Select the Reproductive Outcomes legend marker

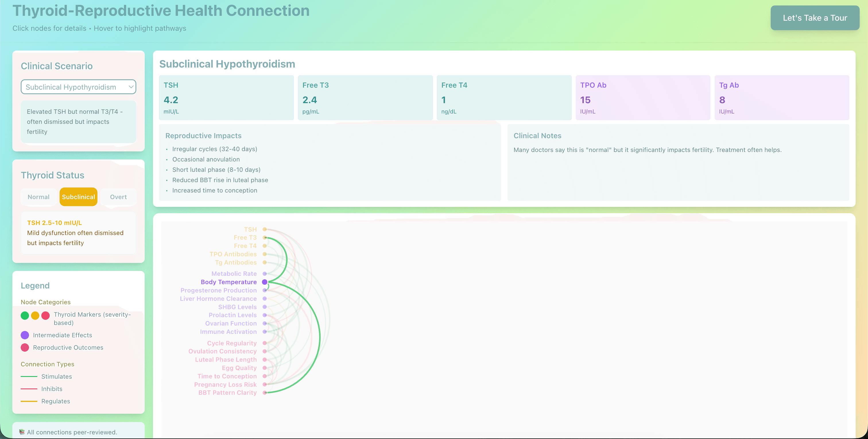[x=25, y=348]
